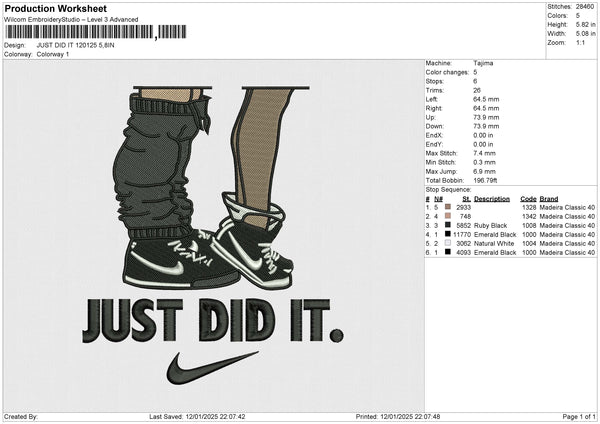Viewport: 600px width, 424px height.
Task: Click the Code column header
Action: click(x=528, y=199)
